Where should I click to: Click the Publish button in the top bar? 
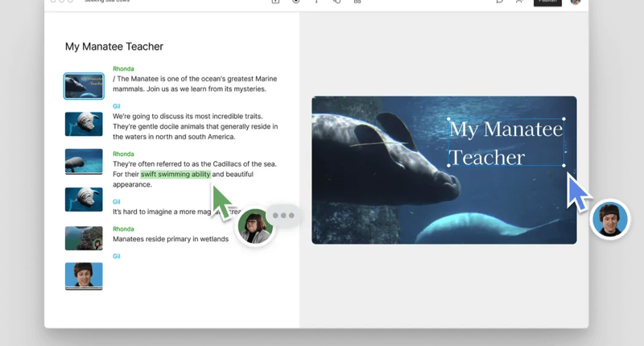[x=547, y=2]
